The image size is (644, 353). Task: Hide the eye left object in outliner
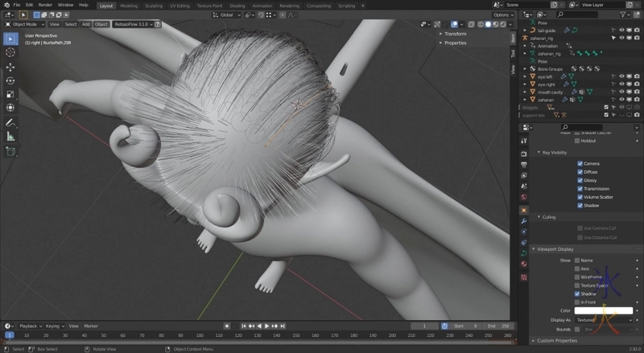point(621,76)
